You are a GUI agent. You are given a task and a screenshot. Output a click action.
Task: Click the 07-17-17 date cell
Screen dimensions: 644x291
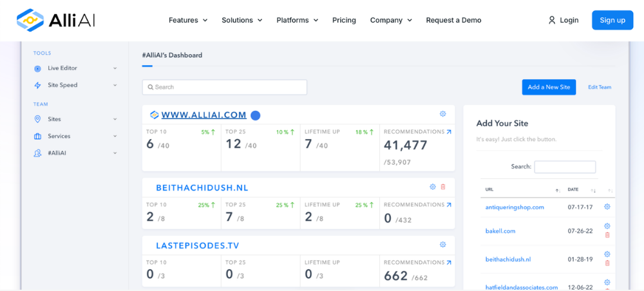[580, 207]
